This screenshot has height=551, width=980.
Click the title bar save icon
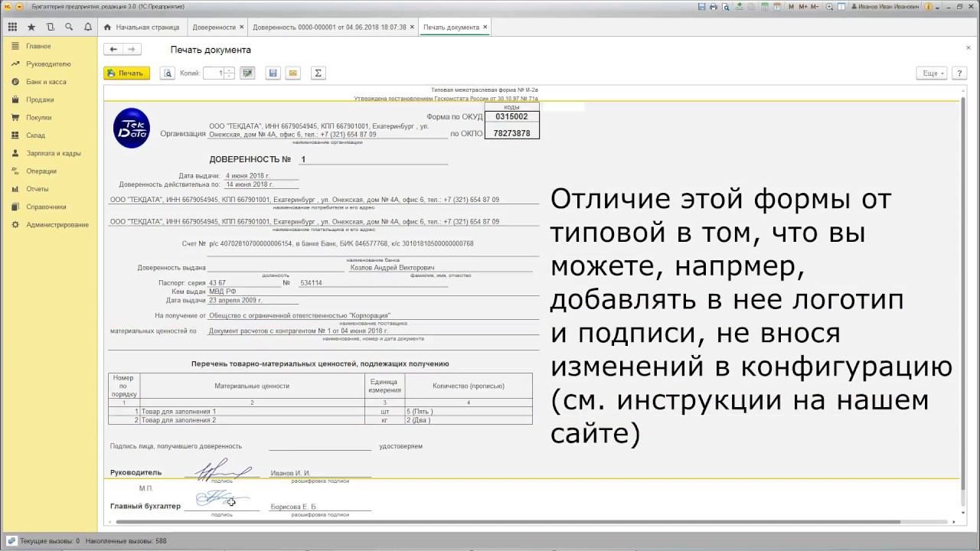701,6
